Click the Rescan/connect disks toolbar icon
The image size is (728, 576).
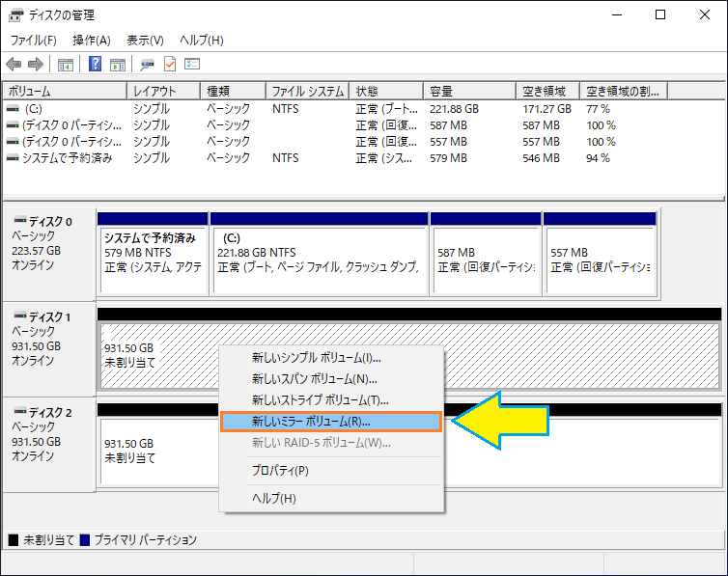(147, 65)
